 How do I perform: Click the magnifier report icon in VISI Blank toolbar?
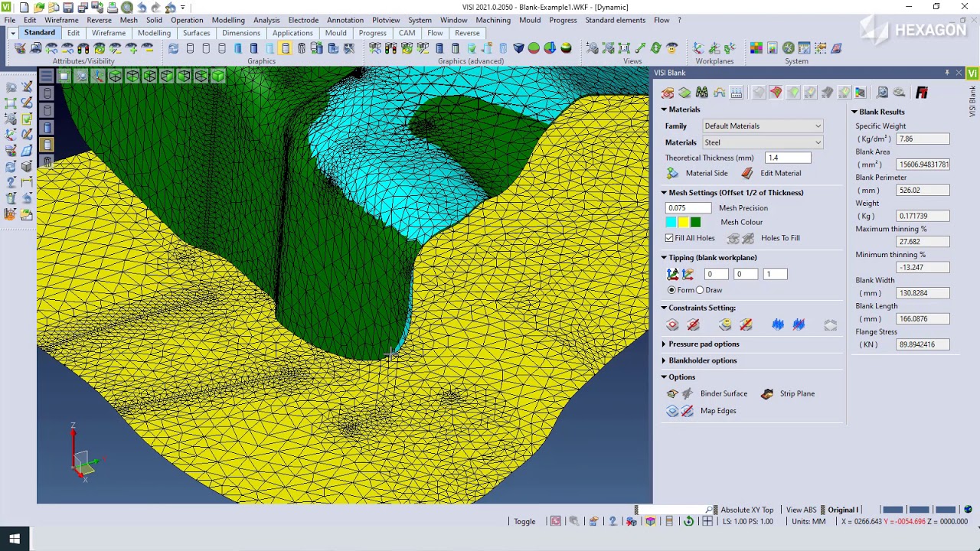(x=882, y=93)
